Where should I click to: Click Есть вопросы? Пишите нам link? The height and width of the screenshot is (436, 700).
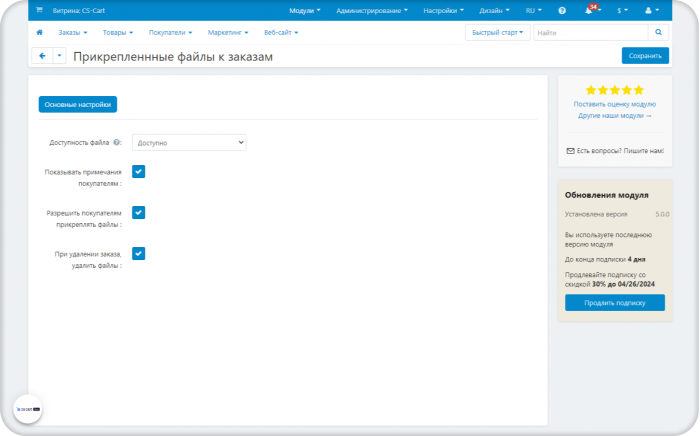coord(620,151)
